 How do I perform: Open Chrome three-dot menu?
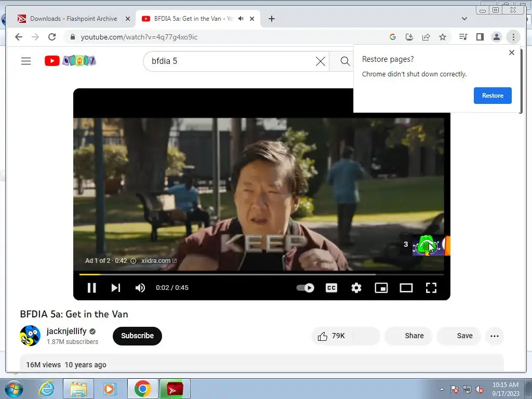click(513, 37)
